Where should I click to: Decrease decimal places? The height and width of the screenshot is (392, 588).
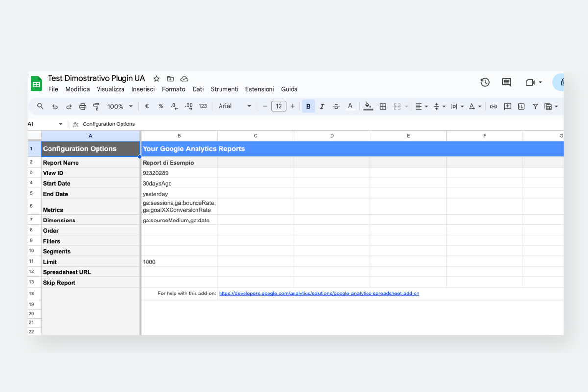[174, 106]
